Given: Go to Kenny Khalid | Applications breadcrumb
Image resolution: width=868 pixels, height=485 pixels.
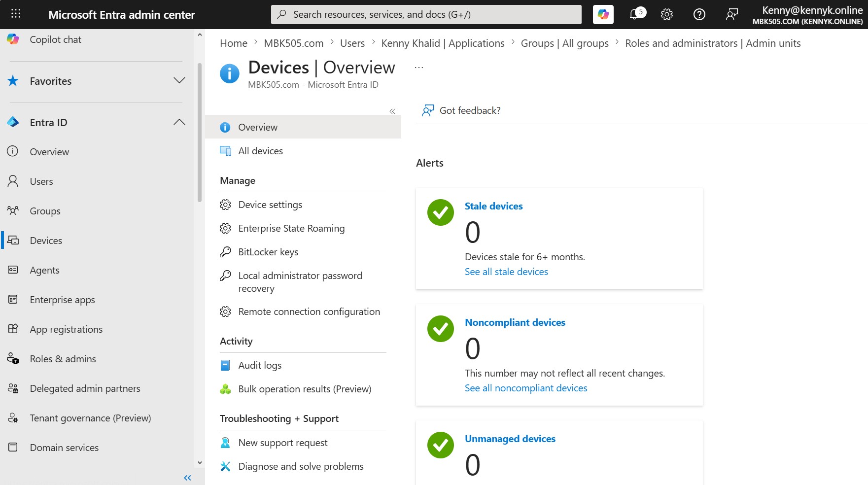Looking at the screenshot, I should point(443,43).
